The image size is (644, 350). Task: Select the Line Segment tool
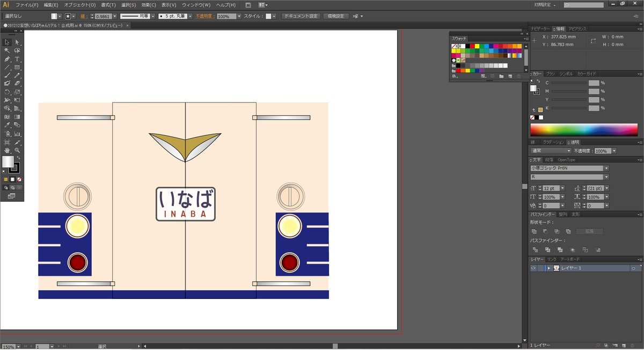pyautogui.click(x=8, y=67)
